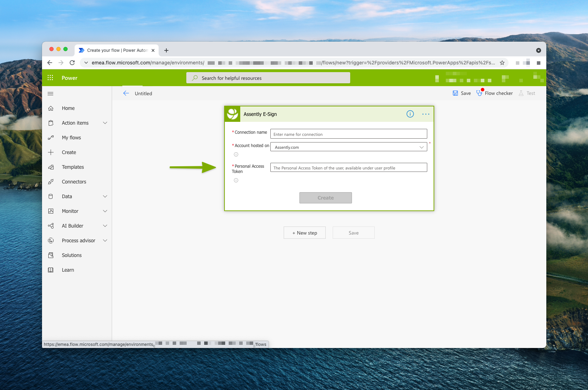
Task: Go back in browser history
Action: click(x=50, y=63)
